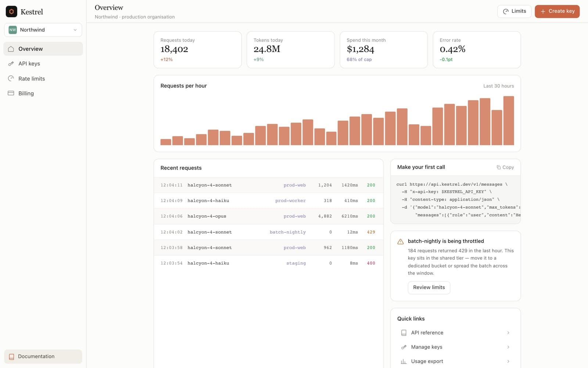Screen dimensions: 588x368
Task: Click the Documentation book icon
Action: tap(11, 357)
